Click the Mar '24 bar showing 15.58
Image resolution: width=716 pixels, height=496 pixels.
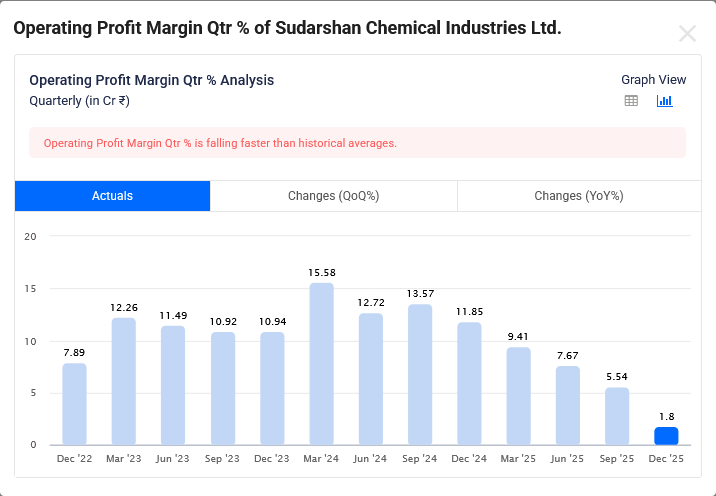[x=321, y=364]
